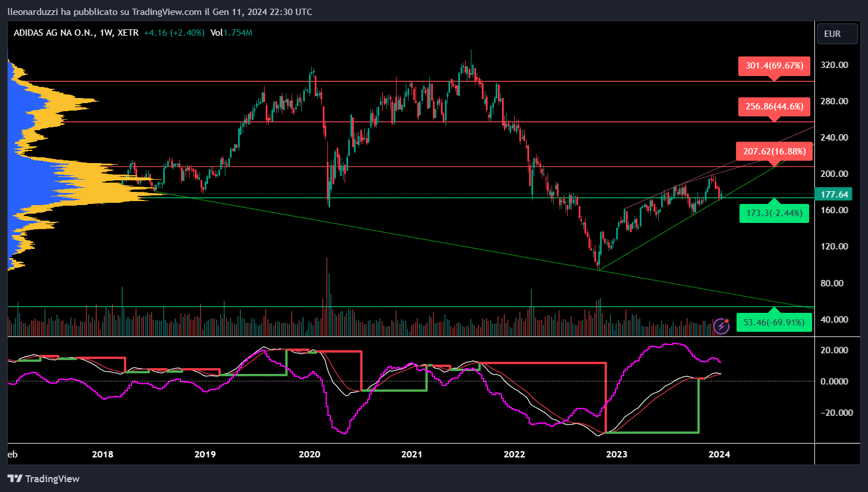Screen dimensions: 868x492
Task: Click the purple lightning bolt icon
Action: point(721,327)
